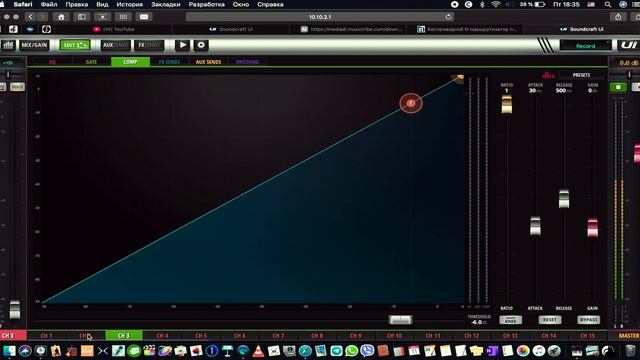Switch to the EQ tab

point(52,62)
